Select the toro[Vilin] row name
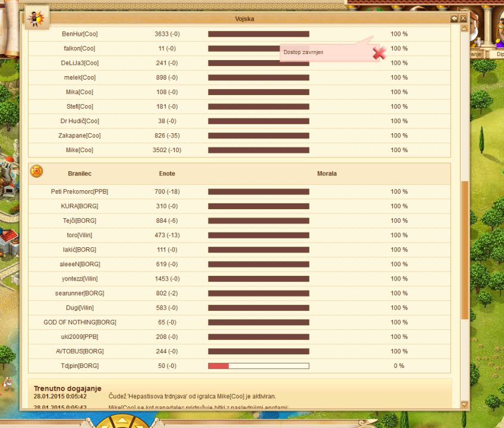The image size is (504, 428). pyautogui.click(x=80, y=235)
